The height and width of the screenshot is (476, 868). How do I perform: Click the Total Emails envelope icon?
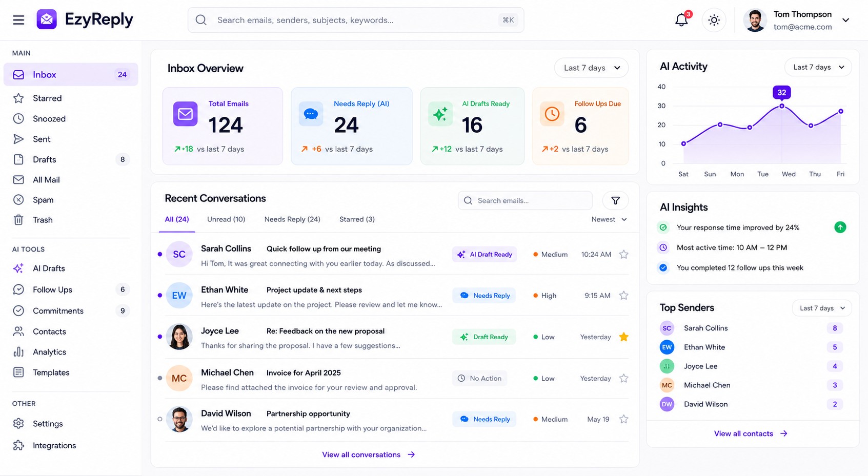click(185, 114)
